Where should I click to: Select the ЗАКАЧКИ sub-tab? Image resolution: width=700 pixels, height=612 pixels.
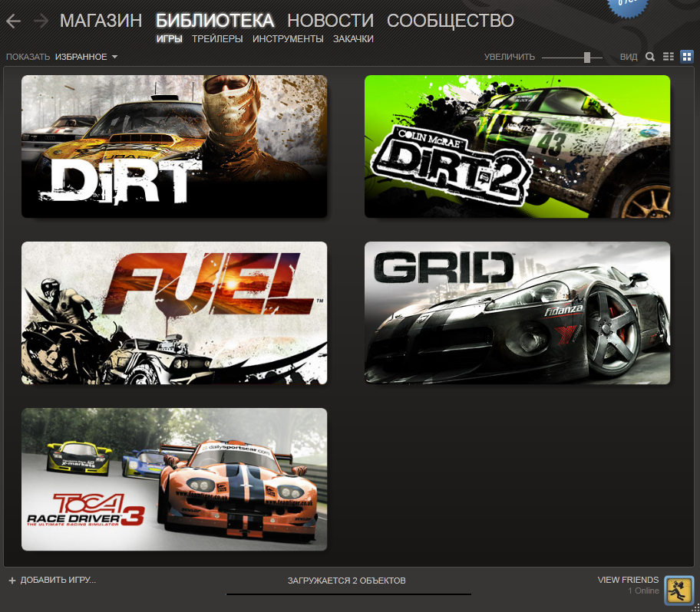click(x=353, y=39)
